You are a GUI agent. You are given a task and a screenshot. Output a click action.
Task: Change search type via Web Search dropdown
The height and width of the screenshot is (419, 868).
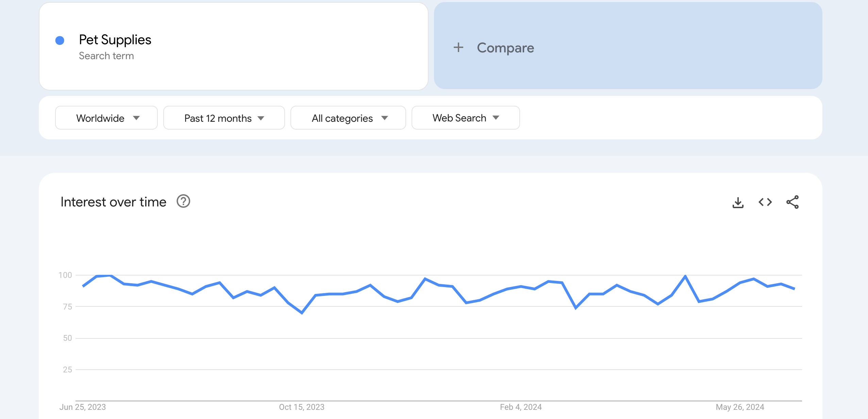pos(465,118)
